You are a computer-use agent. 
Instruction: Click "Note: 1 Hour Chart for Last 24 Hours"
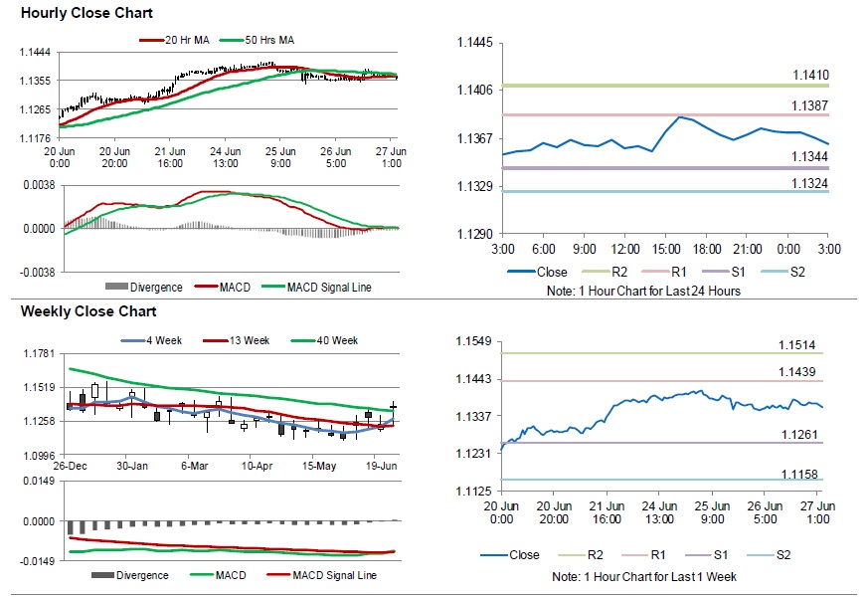[x=643, y=291]
